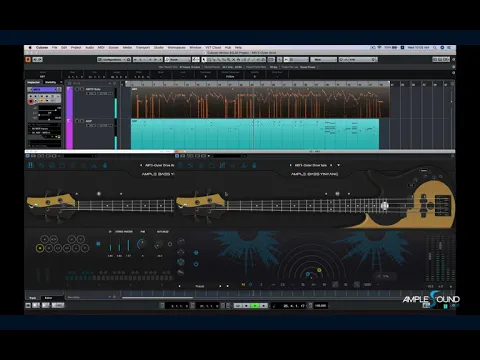480x360 pixels.
Task: Click the tempo value field
Action: [x=320, y=305]
